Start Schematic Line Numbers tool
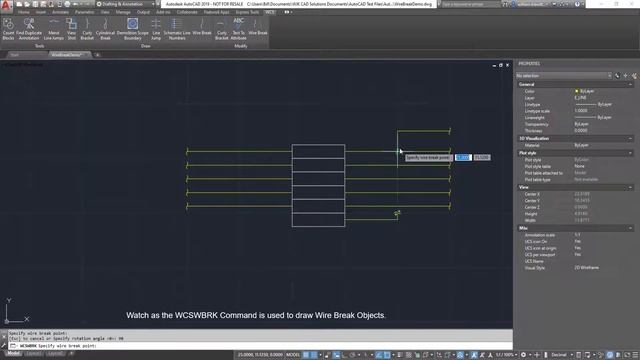 point(177,29)
